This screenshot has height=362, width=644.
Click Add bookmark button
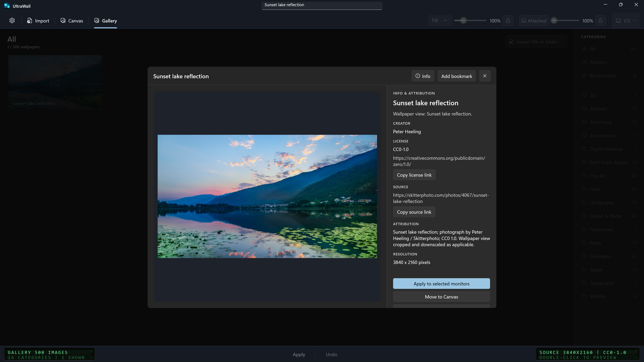click(457, 76)
